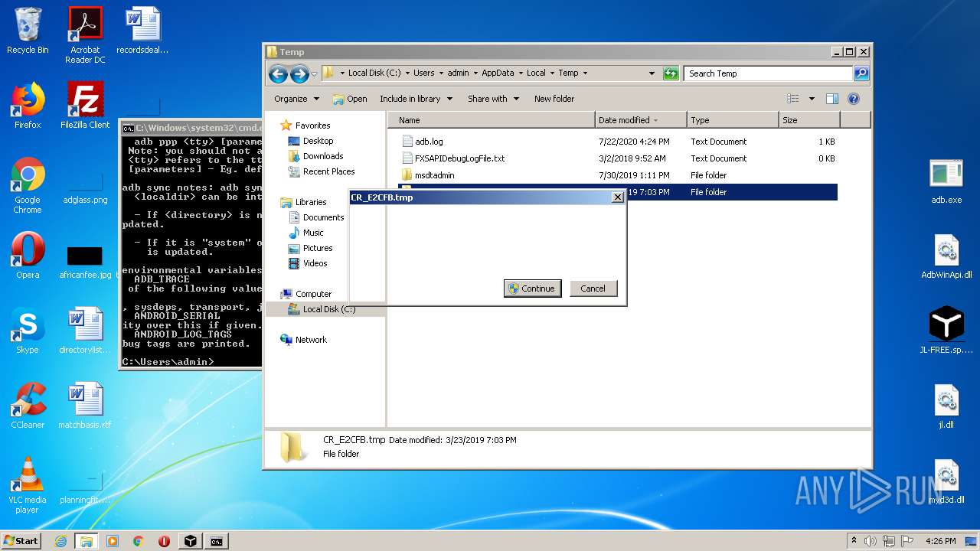This screenshot has width=980, height=551.
Task: Open the Organize menu
Action: pyautogui.click(x=296, y=99)
